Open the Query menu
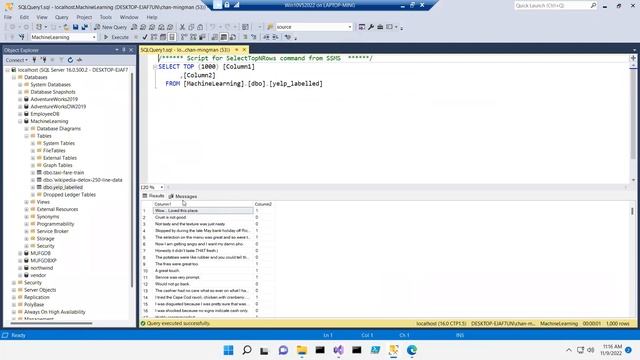The height and width of the screenshot is (360, 640). [62, 17]
